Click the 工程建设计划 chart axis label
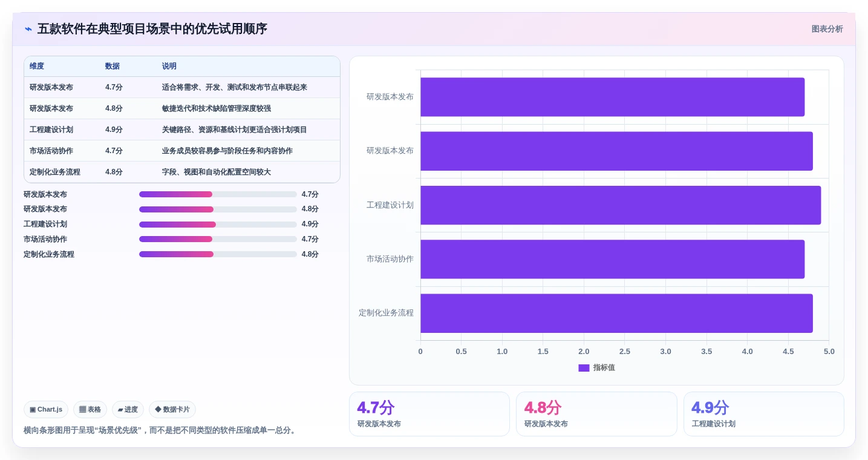 tap(390, 205)
